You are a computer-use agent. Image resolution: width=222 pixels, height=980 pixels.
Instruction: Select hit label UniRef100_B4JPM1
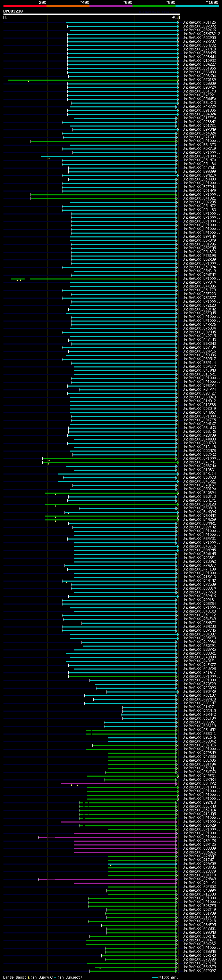point(199,463)
